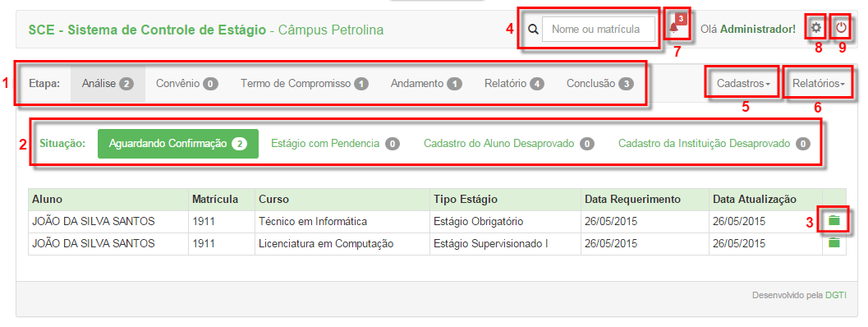The width and height of the screenshot is (868, 327).
Task: Filter by Cadastro da Instituição Desaprovado
Action: point(714,144)
